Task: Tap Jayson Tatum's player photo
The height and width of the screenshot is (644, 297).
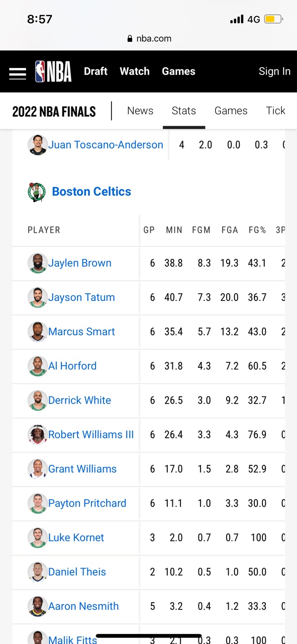Action: (x=37, y=297)
